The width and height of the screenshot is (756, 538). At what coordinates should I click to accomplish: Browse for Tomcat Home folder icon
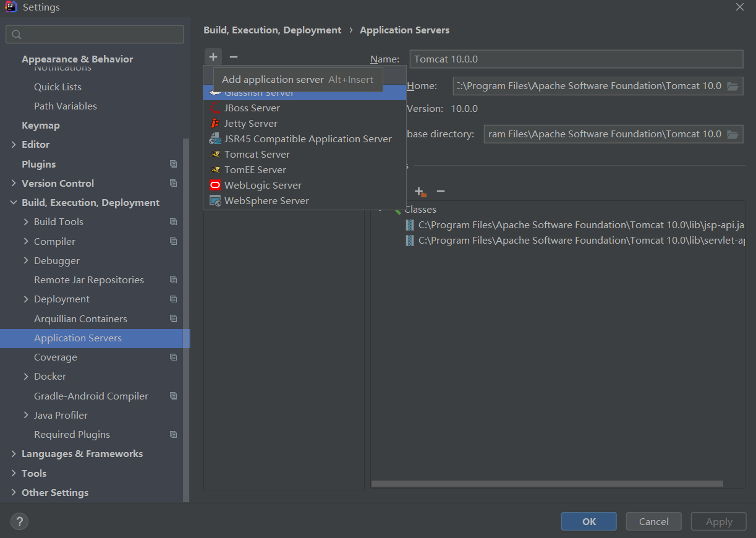[733, 86]
